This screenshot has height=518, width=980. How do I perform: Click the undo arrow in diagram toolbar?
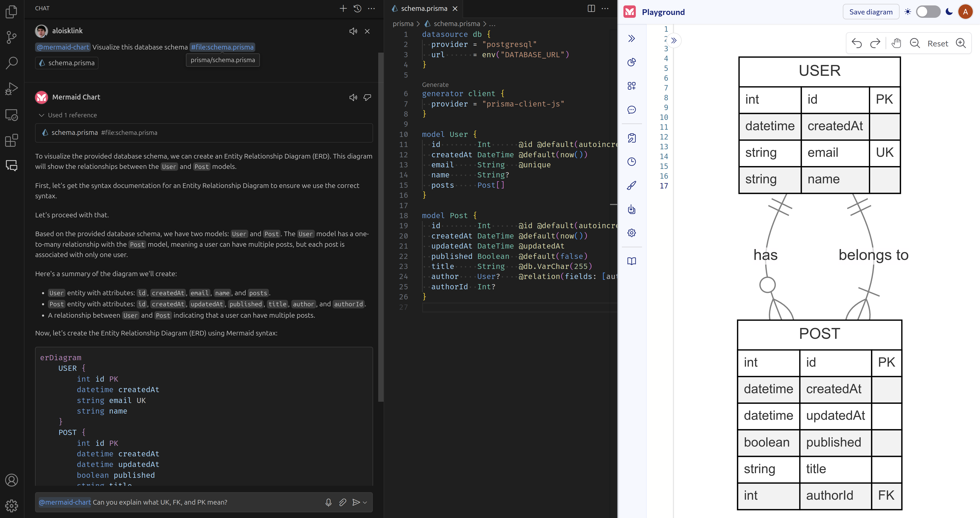857,43
